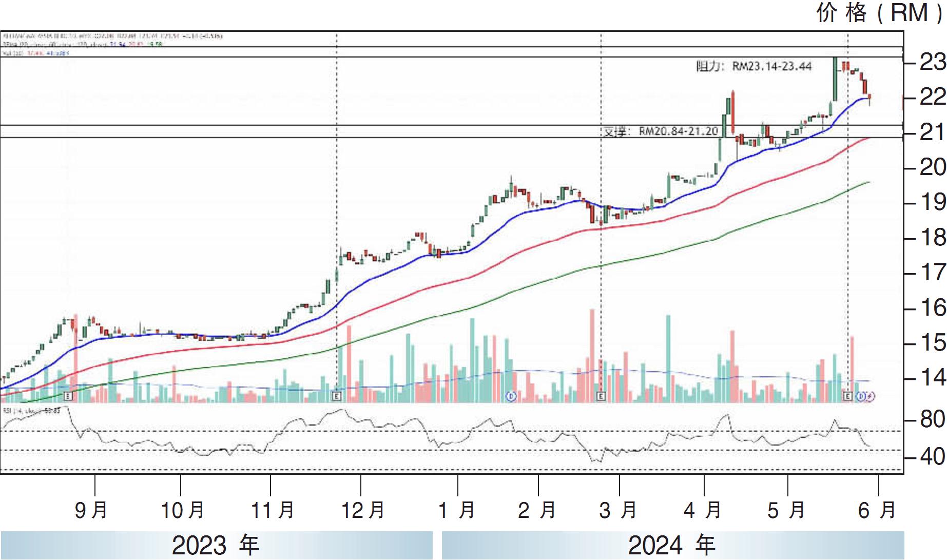Click the 11月 month label
The image size is (947, 560).
pos(273,510)
